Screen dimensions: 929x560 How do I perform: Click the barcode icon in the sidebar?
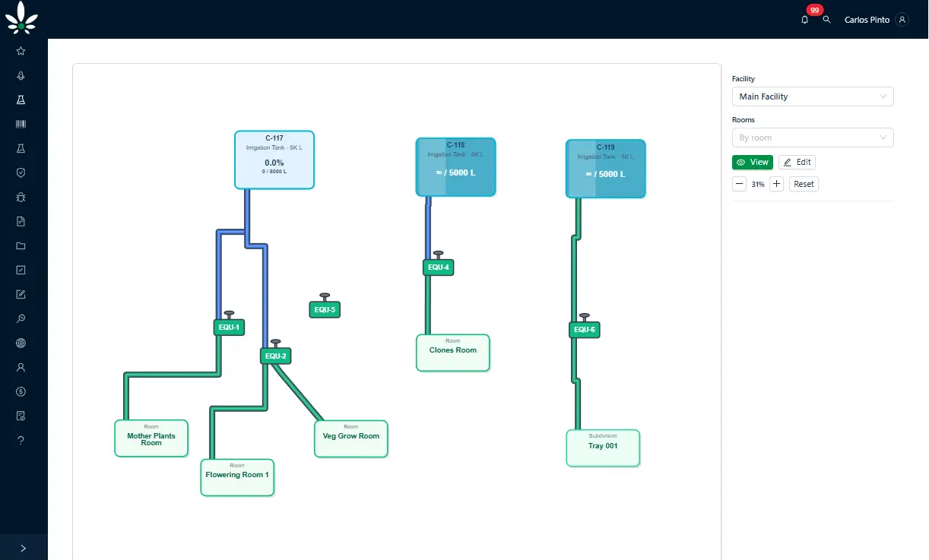click(x=21, y=124)
